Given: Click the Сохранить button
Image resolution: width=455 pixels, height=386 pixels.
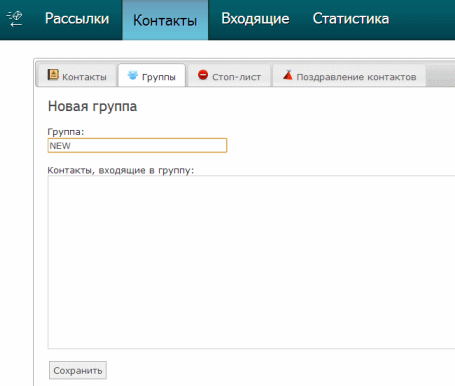Looking at the screenshot, I should tap(78, 370).
